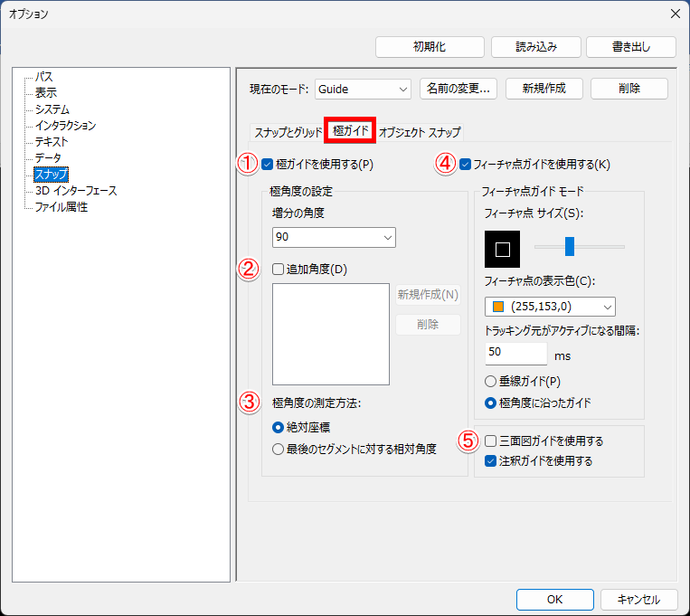This screenshot has height=616, width=690.
Task: Select 垂線ガイド radio button
Action: [x=490, y=382]
